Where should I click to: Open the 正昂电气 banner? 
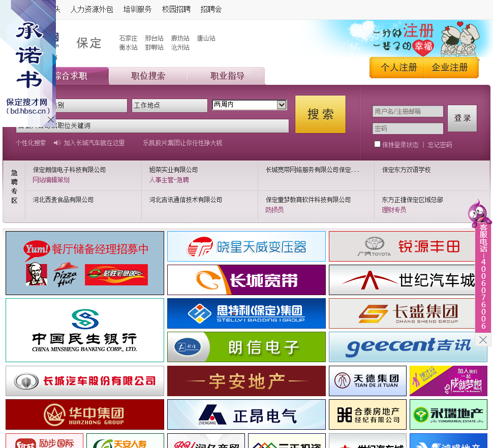[x=246, y=414]
